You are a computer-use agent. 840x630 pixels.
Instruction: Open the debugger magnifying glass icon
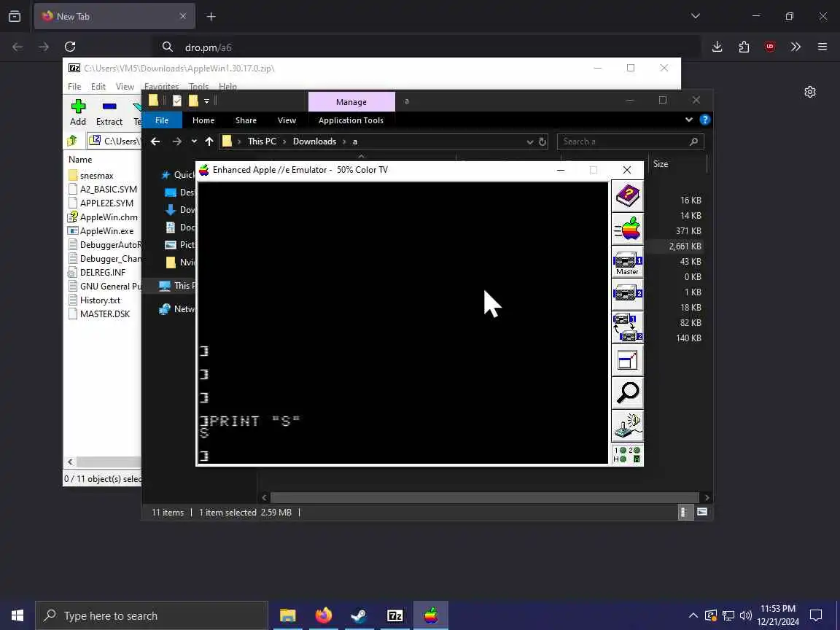coord(627,393)
